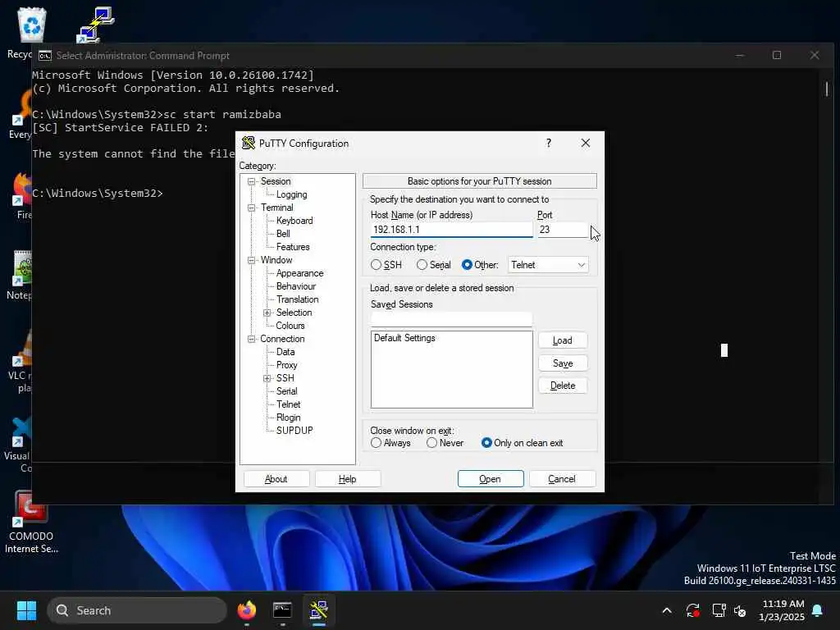Open the Telnet protocol dropdown

pyautogui.click(x=548, y=265)
